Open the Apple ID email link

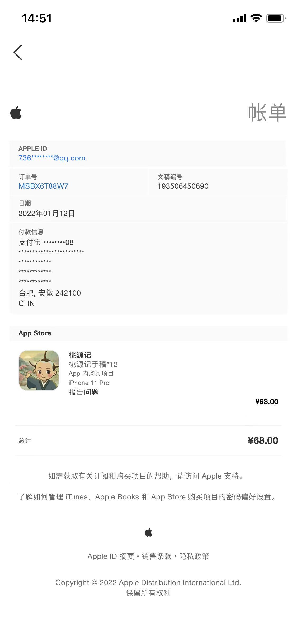click(52, 158)
